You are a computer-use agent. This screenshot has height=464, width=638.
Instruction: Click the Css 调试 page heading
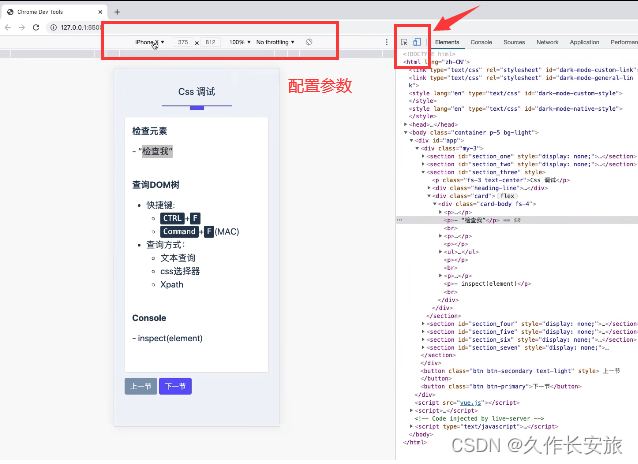pyautogui.click(x=197, y=92)
